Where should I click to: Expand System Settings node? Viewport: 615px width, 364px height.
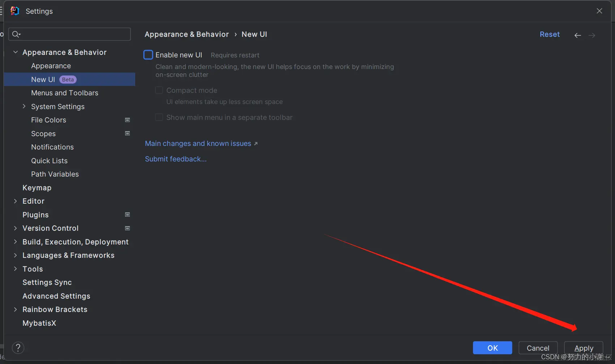[x=24, y=106]
